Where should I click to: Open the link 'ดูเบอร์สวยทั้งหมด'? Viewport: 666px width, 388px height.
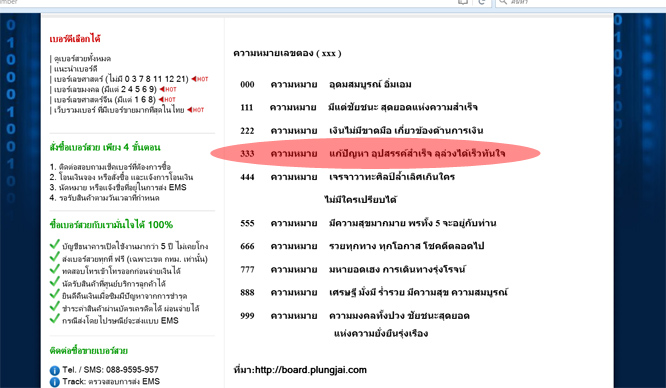tap(82, 59)
